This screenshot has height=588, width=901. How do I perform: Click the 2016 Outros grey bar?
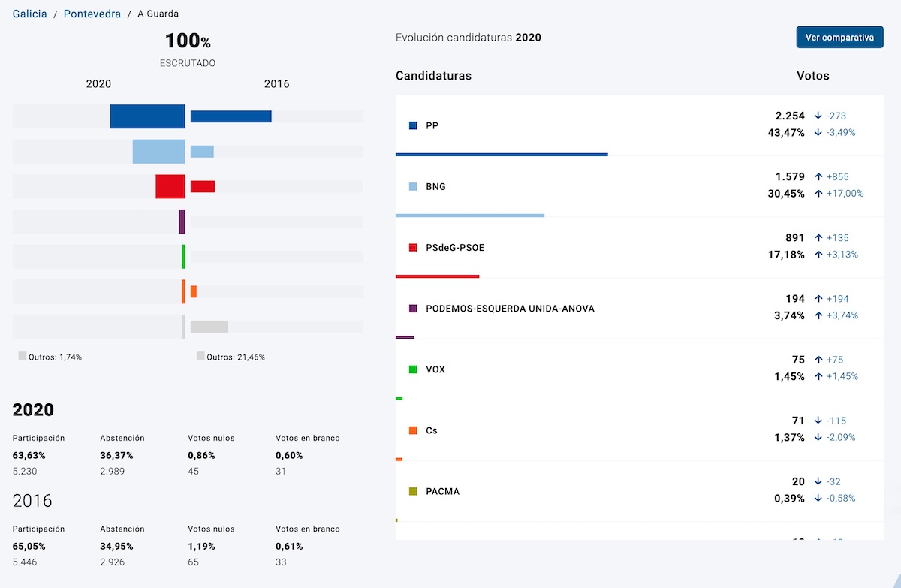209,327
